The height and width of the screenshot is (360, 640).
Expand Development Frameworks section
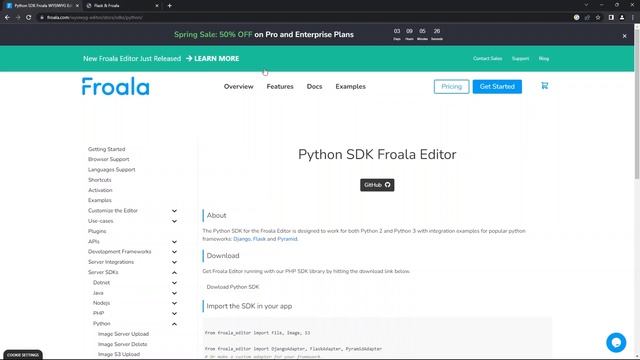point(174,252)
